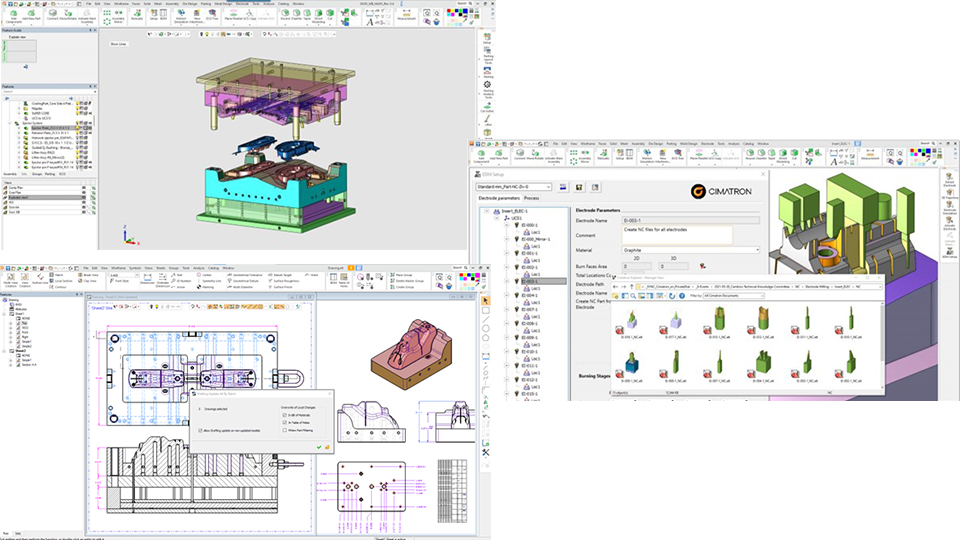Collapse Sheet2 node in drafting tree
The image size is (960, 540).
(x=5, y=351)
